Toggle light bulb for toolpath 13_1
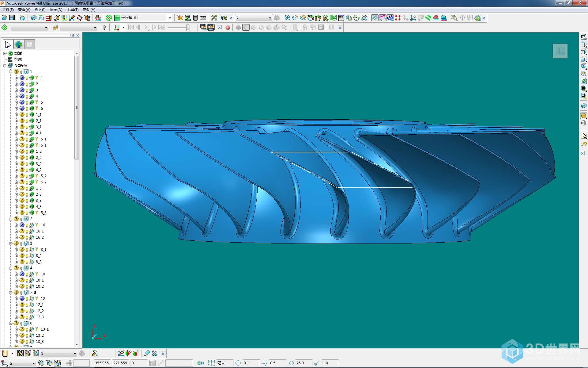588x368 pixels. coord(27,330)
